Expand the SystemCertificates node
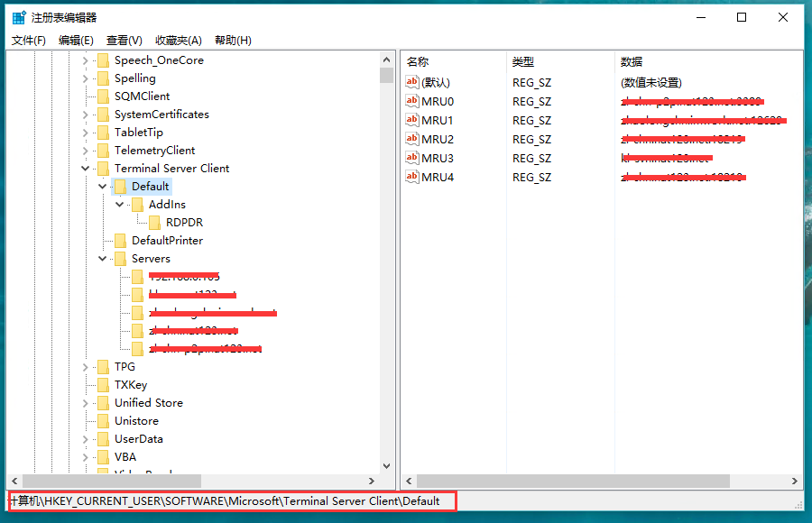Viewport: 812px width, 523px height. tap(86, 115)
